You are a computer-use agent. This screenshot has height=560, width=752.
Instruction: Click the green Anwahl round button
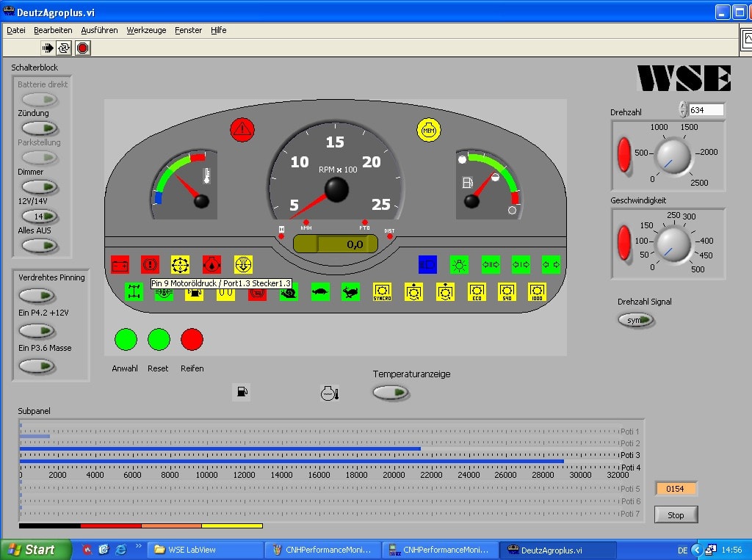(126, 340)
